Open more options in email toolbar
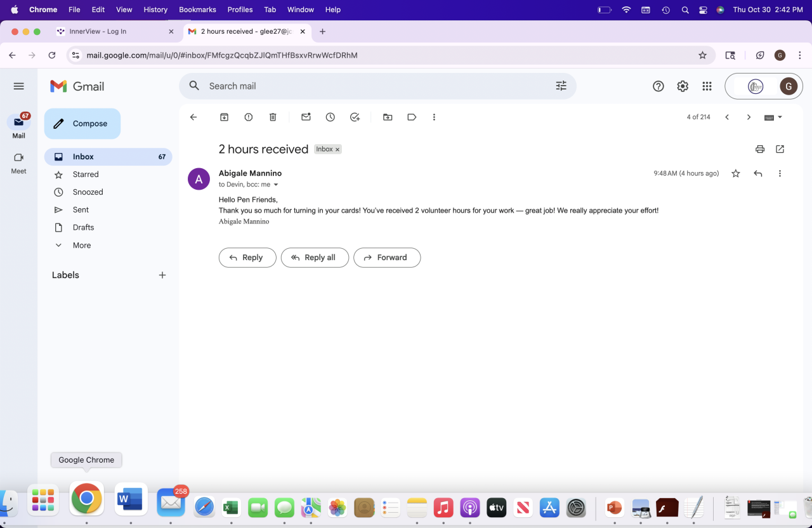This screenshot has width=812, height=528. tap(434, 117)
